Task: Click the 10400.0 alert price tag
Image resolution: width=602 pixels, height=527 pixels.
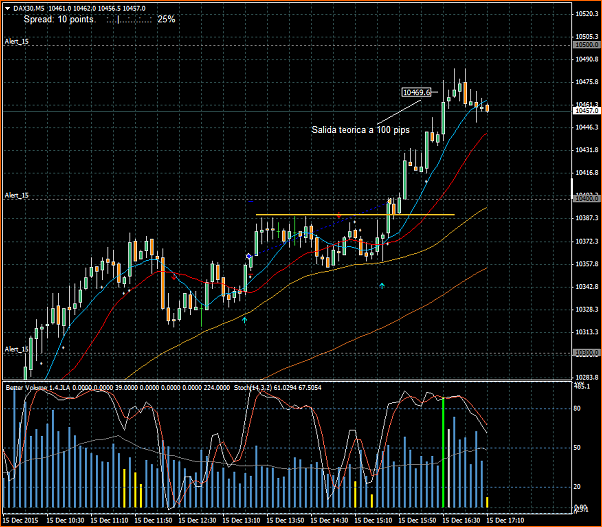Action: [x=586, y=198]
